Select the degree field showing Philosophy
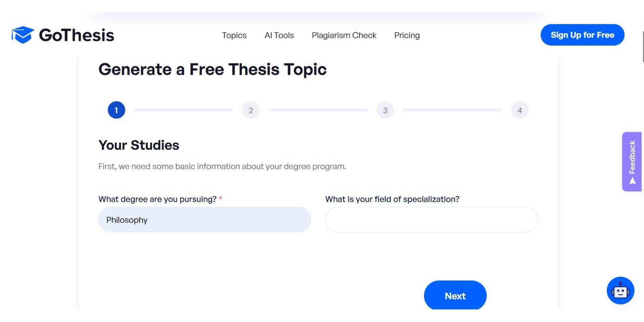This screenshot has height=322, width=644. point(205,219)
